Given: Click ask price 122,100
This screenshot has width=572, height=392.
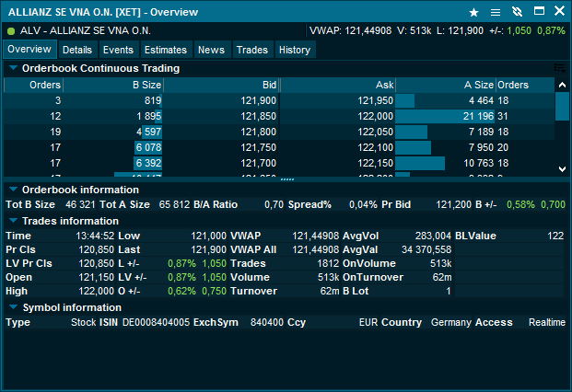Looking at the screenshot, I should (x=376, y=147).
